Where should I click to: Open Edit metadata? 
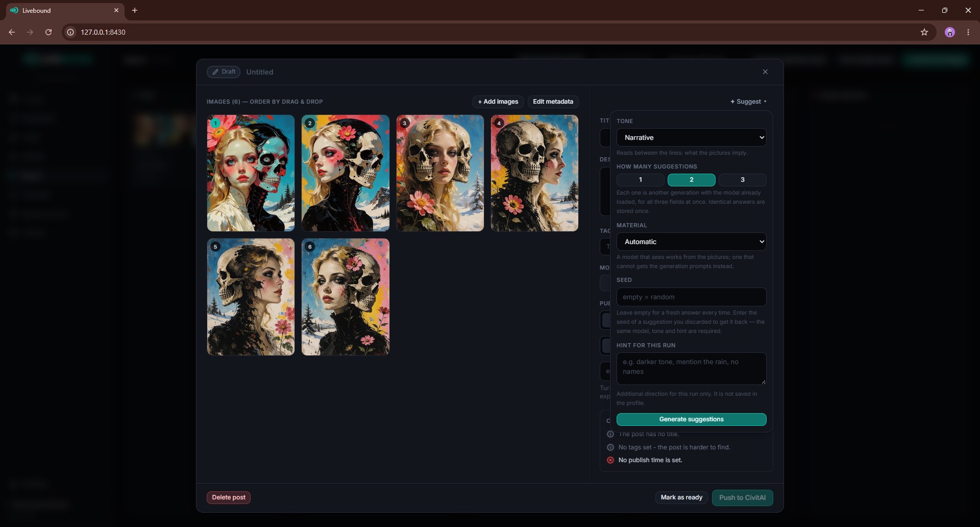point(553,102)
